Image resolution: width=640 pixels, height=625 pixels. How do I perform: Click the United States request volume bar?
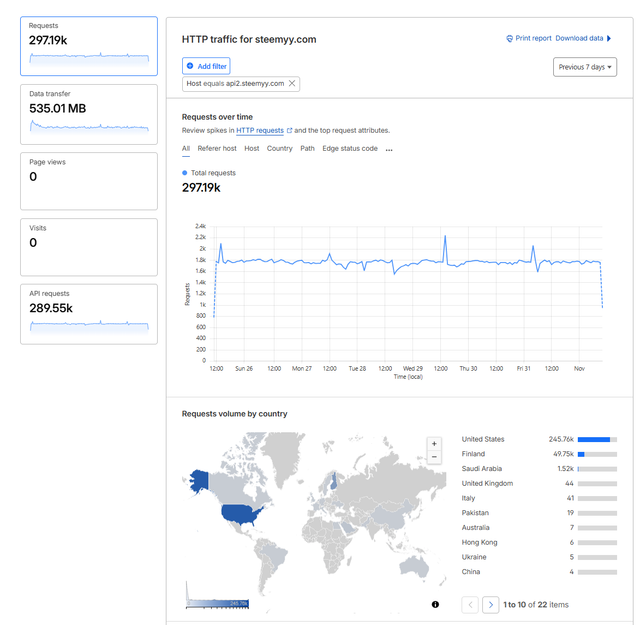click(x=597, y=439)
